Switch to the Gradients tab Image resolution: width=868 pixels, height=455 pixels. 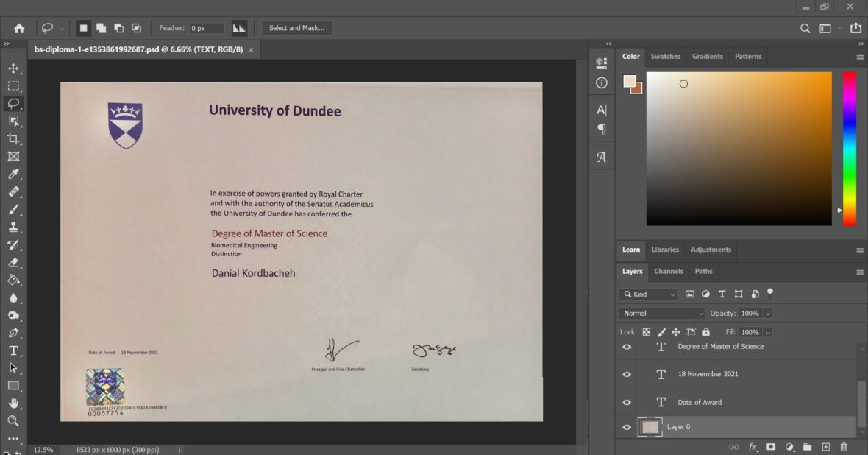pyautogui.click(x=708, y=57)
